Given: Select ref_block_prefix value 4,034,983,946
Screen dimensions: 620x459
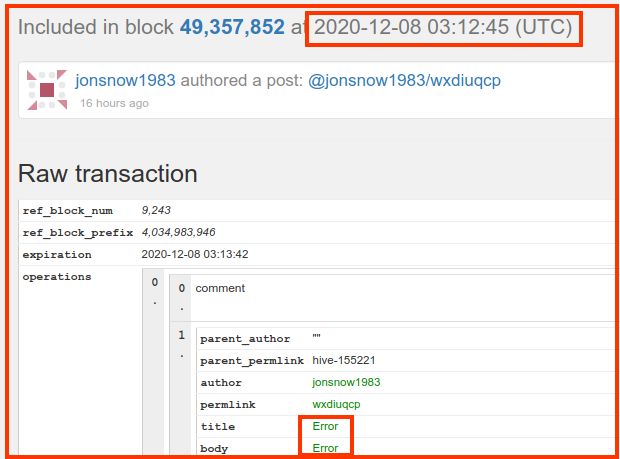Looking at the screenshot, I should (x=178, y=232).
